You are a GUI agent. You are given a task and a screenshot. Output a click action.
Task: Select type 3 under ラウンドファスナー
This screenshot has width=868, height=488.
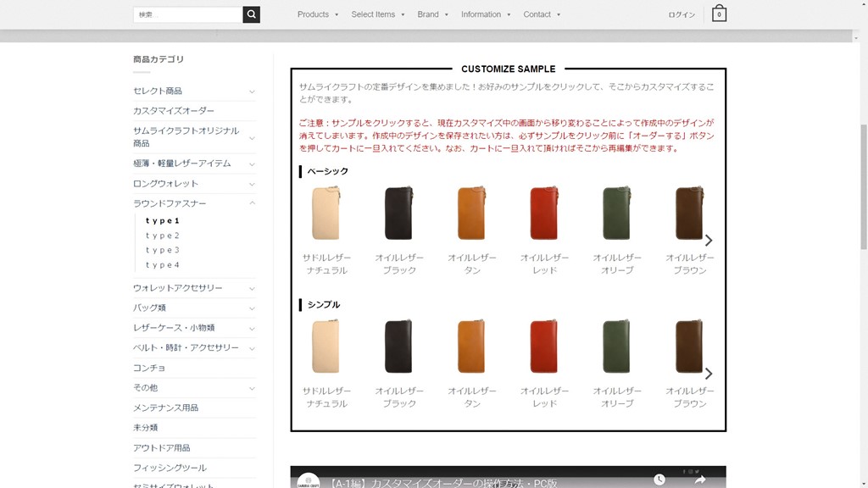pos(163,250)
